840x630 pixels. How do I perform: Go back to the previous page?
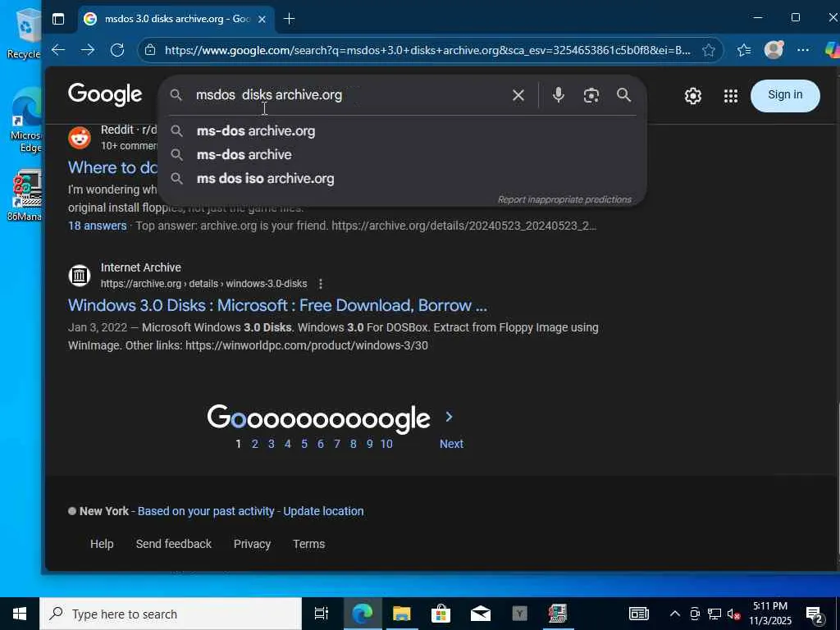tap(58, 50)
